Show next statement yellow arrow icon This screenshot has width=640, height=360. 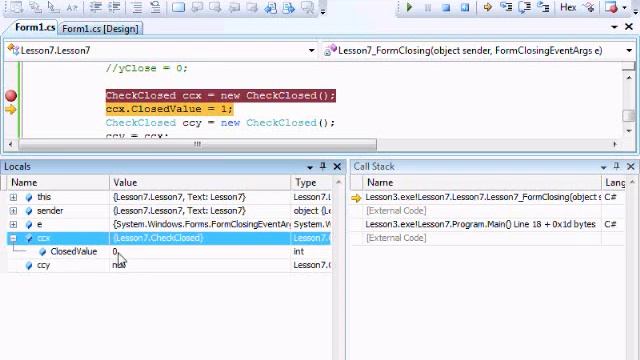pos(487,7)
